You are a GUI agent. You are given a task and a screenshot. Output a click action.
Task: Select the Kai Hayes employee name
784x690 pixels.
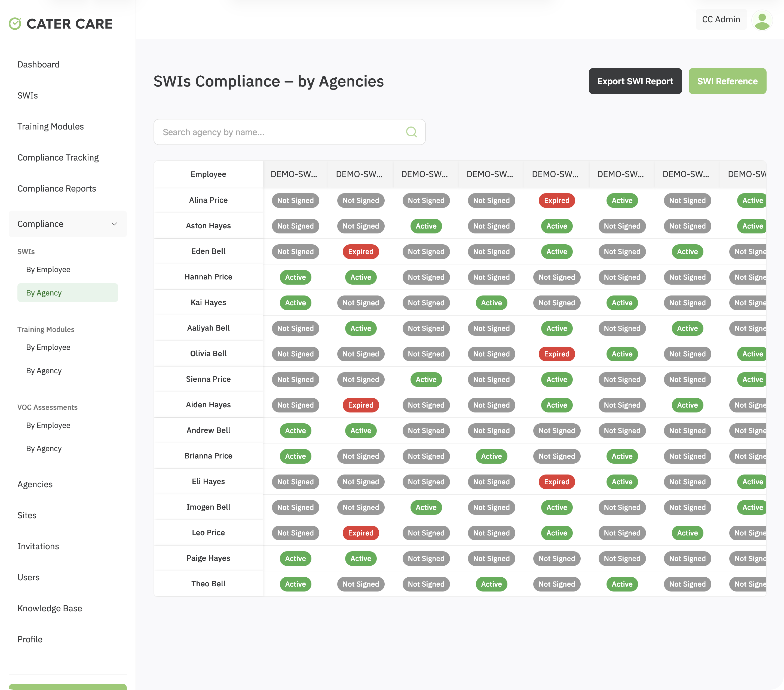click(208, 303)
